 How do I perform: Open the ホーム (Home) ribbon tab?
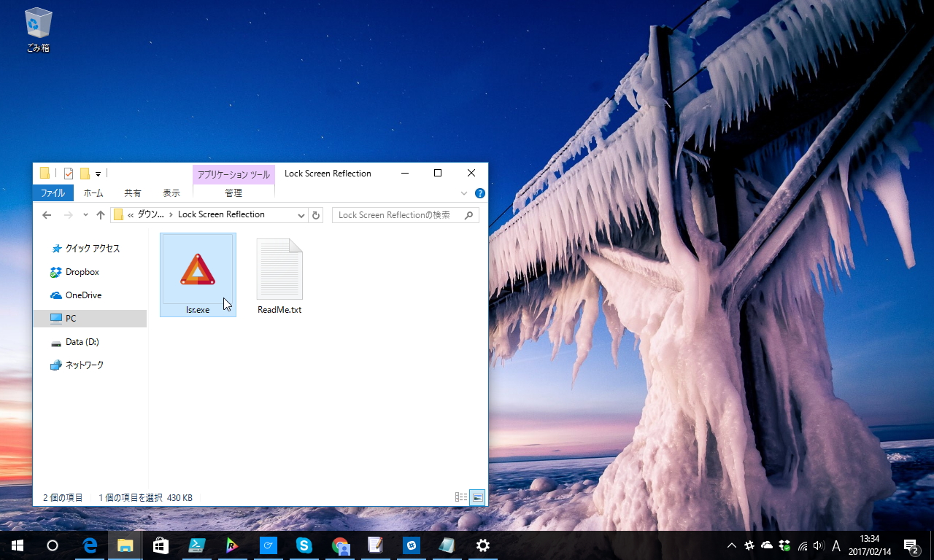[x=93, y=193]
